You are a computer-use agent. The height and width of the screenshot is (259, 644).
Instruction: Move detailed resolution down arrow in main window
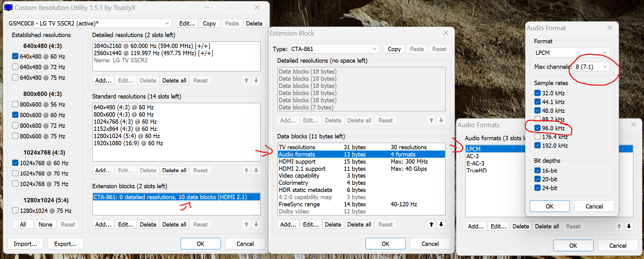point(256,80)
